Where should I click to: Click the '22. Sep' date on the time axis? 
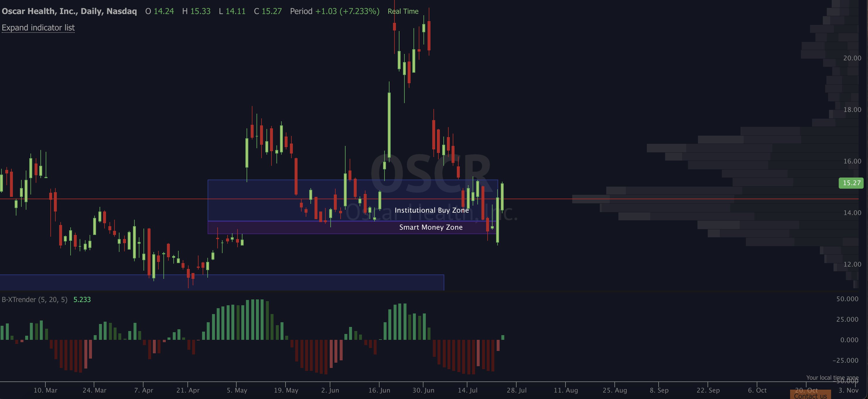(x=708, y=390)
